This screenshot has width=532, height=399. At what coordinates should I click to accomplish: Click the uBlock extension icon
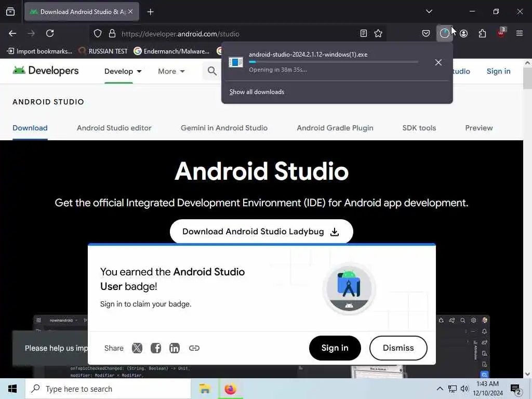click(501, 33)
